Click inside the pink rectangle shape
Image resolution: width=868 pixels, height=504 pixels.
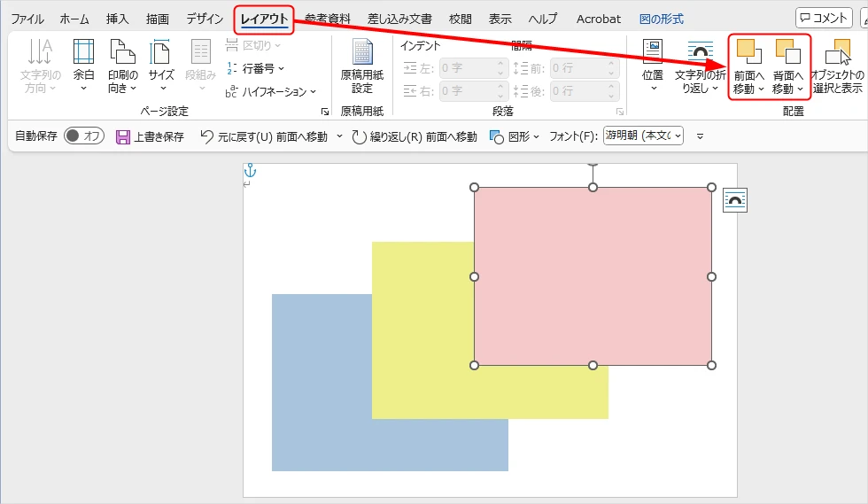click(593, 276)
